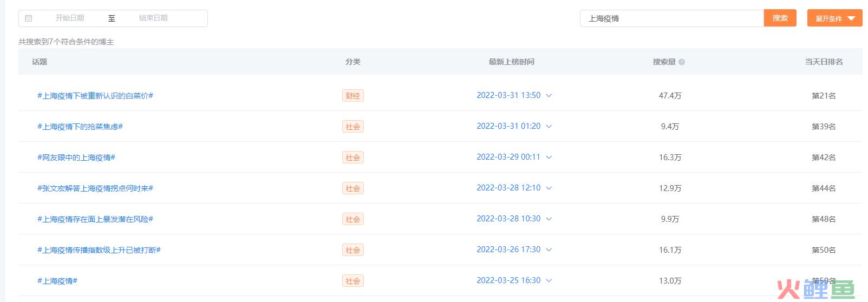The height and width of the screenshot is (302, 868).
Task: Click the 财经 category tag
Action: (353, 96)
